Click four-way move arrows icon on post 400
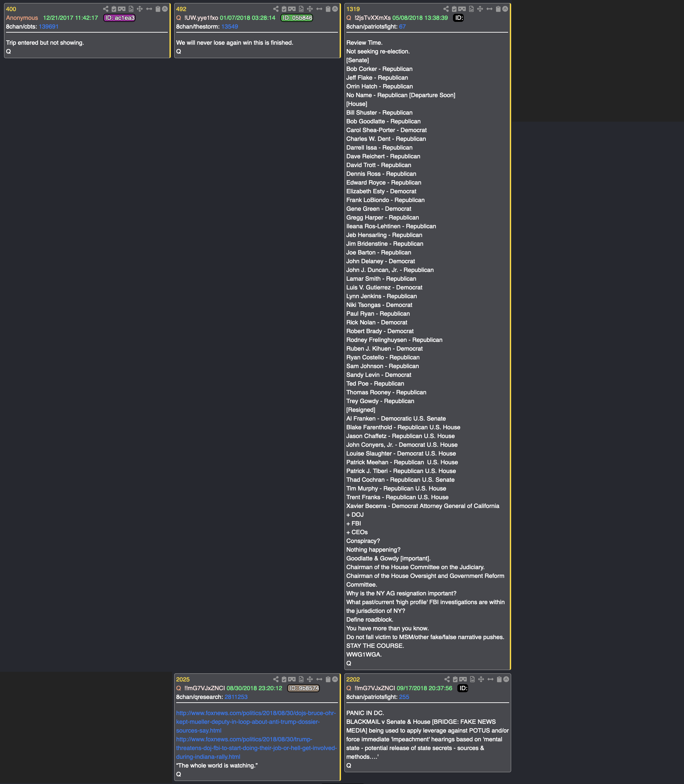The image size is (684, 784). (x=140, y=9)
